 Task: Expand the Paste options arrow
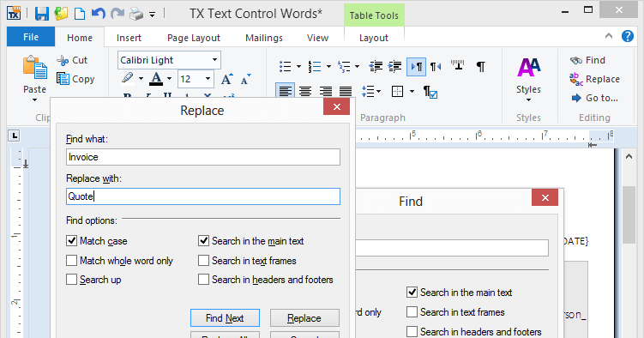point(34,100)
